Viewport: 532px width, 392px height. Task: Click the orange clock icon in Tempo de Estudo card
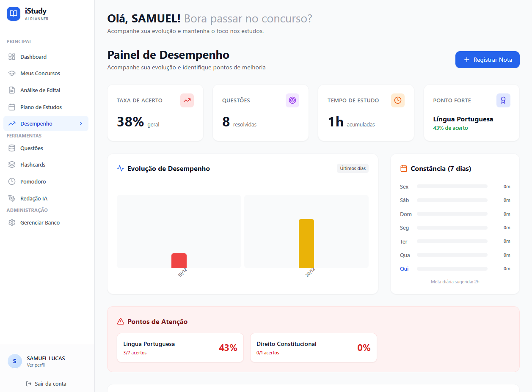click(x=397, y=100)
